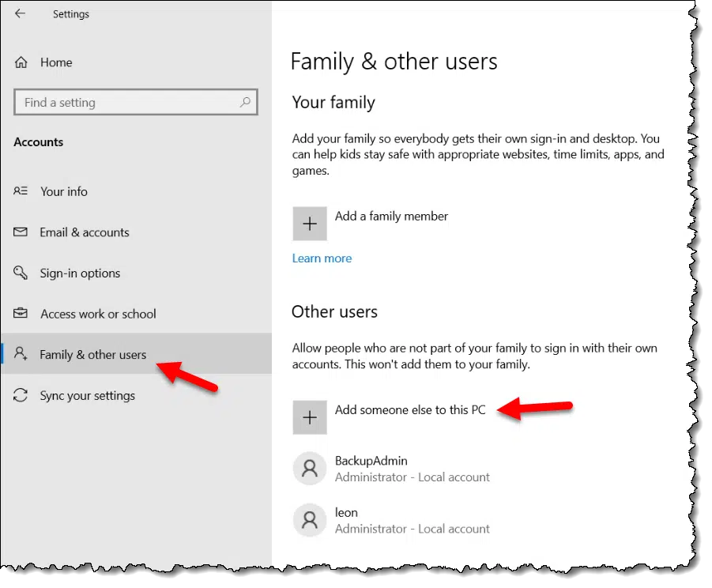Click Administrator - Local account under BackupAdmin
Viewport: 712px width, 588px height.
(x=413, y=477)
